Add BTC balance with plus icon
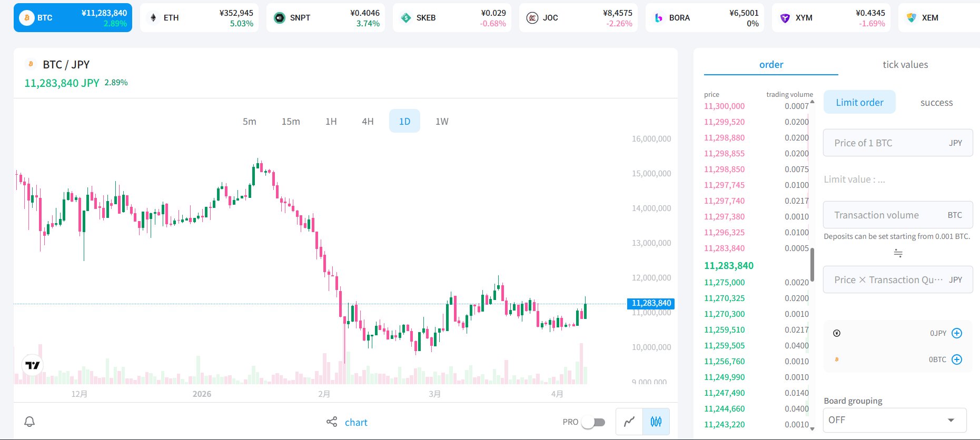The image size is (980, 440). 957,359
